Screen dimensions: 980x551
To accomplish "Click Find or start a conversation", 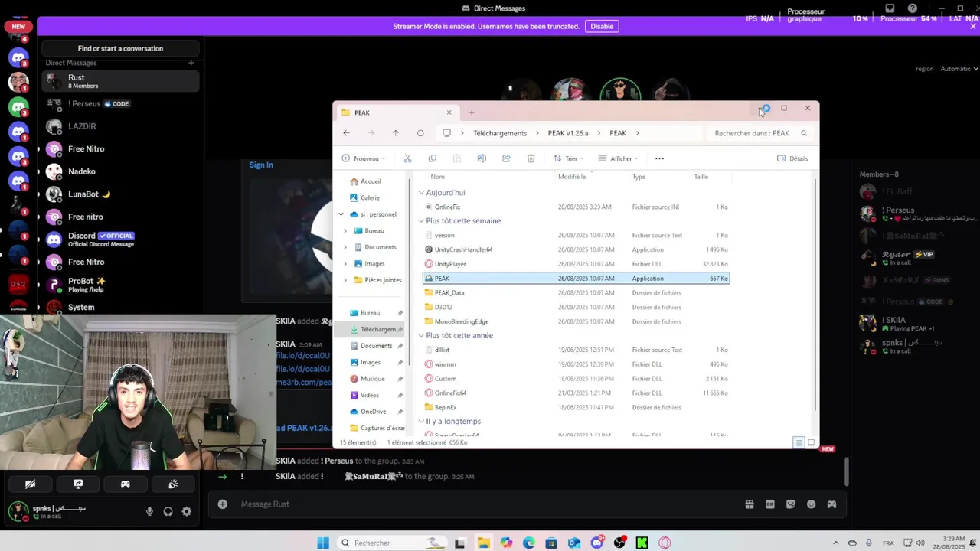I will [x=120, y=48].
